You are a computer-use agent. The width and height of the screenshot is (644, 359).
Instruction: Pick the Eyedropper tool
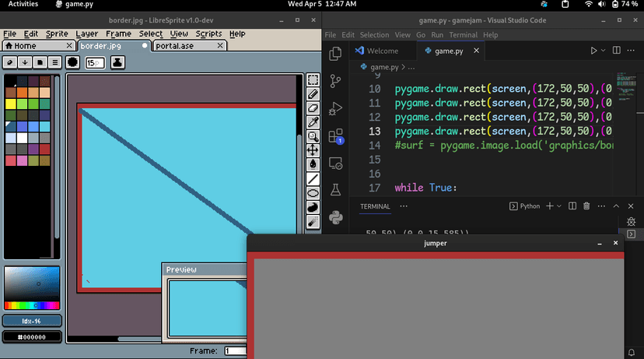(x=313, y=121)
